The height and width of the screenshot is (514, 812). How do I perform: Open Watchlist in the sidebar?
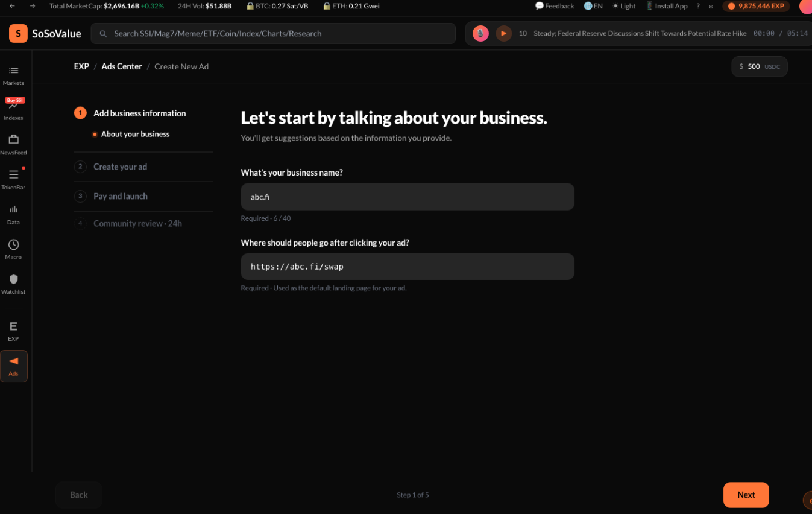click(13, 284)
